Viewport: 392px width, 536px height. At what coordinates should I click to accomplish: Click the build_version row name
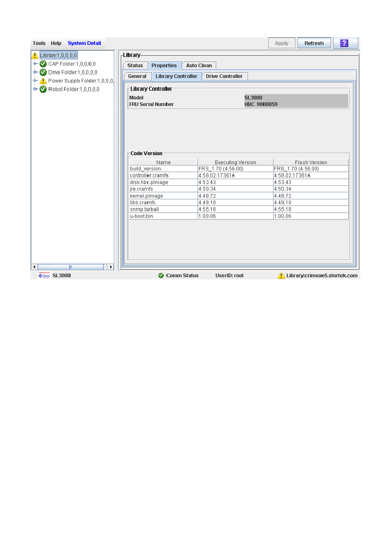tap(145, 169)
